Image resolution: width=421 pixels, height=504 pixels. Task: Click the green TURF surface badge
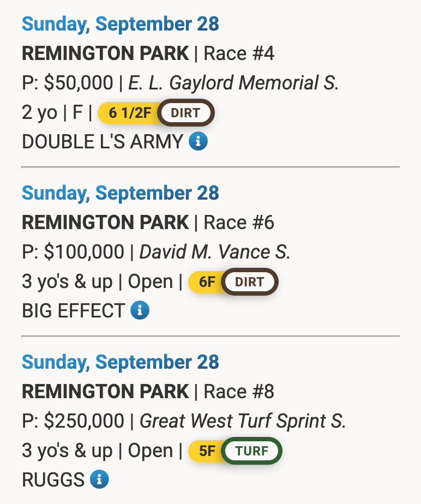click(x=252, y=451)
